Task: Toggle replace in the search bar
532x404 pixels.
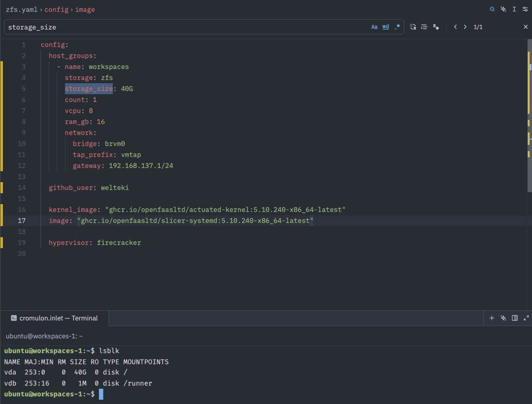Action: pyautogui.click(x=413, y=27)
